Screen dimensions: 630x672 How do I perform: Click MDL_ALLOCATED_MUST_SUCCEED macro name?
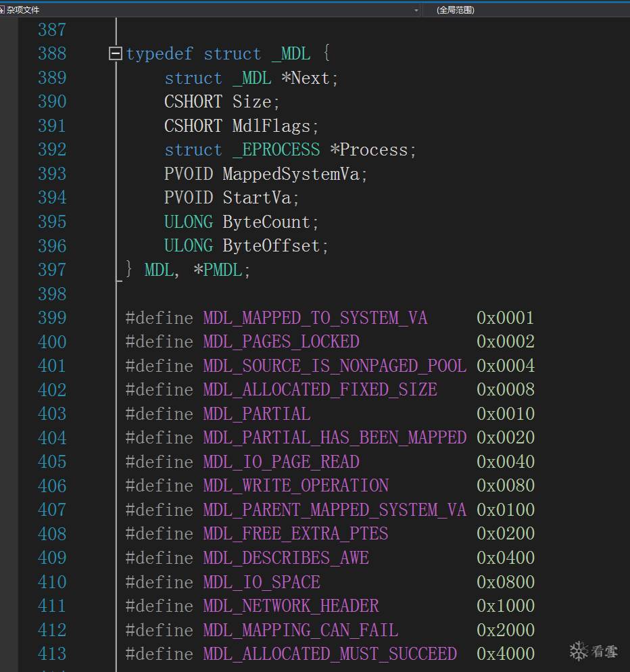(330, 654)
